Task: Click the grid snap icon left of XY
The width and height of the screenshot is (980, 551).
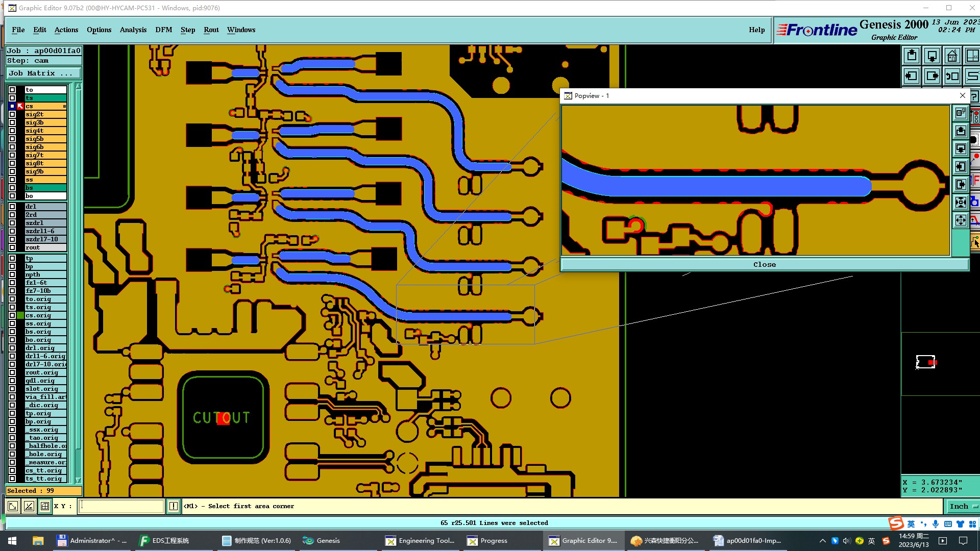Action: [x=45, y=506]
